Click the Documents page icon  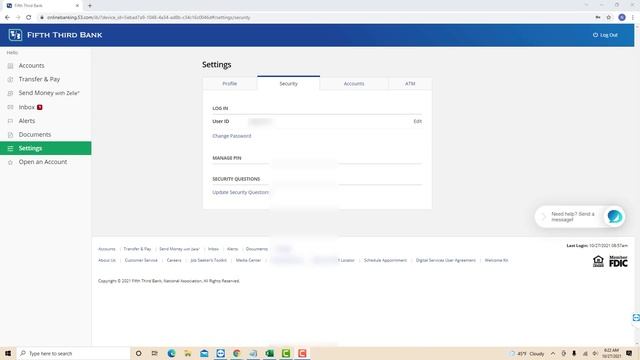(10, 135)
